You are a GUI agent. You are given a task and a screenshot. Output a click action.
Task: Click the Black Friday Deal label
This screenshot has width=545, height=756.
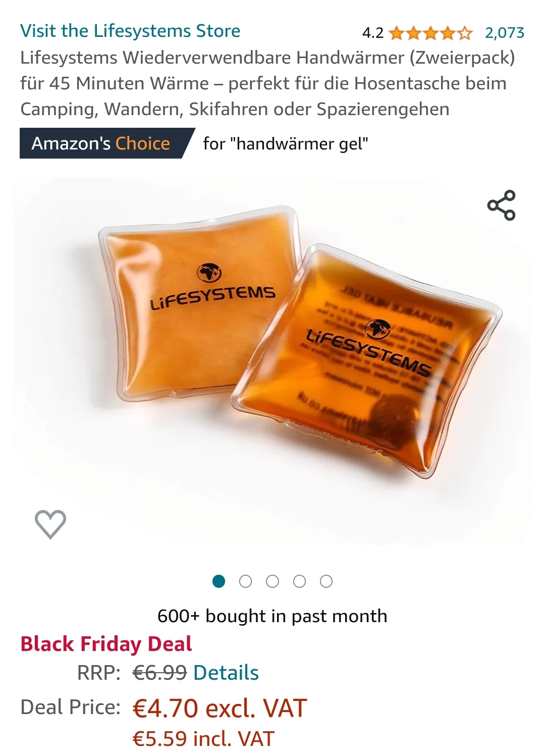tap(106, 644)
